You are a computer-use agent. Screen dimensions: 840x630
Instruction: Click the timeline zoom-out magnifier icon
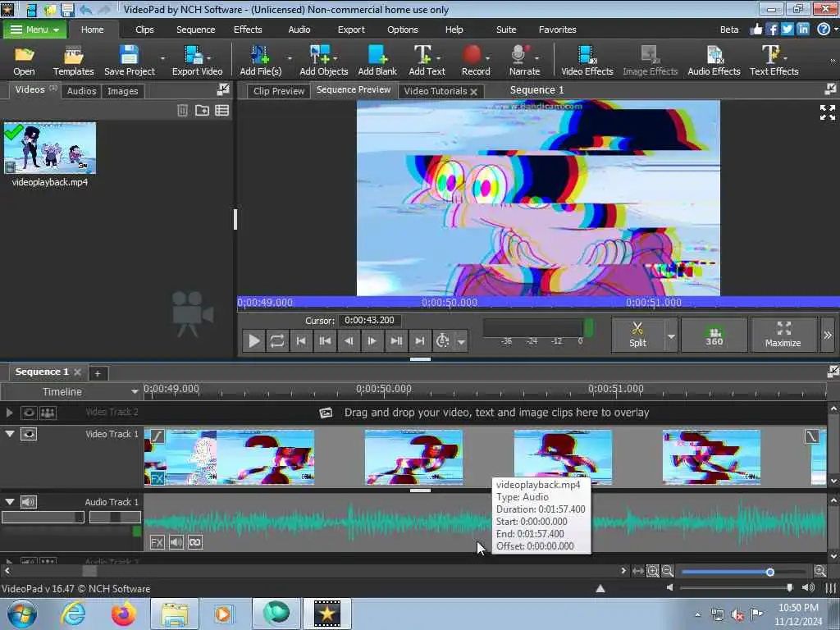668,571
